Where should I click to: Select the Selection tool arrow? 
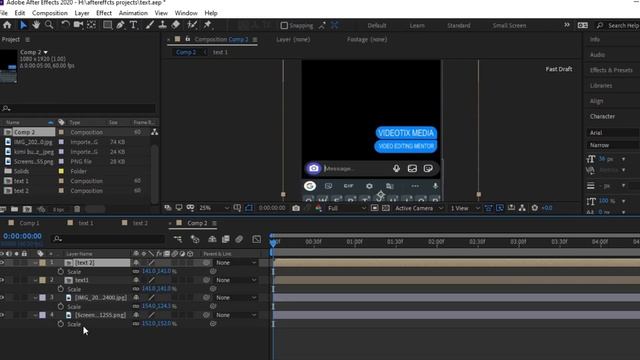[23, 25]
